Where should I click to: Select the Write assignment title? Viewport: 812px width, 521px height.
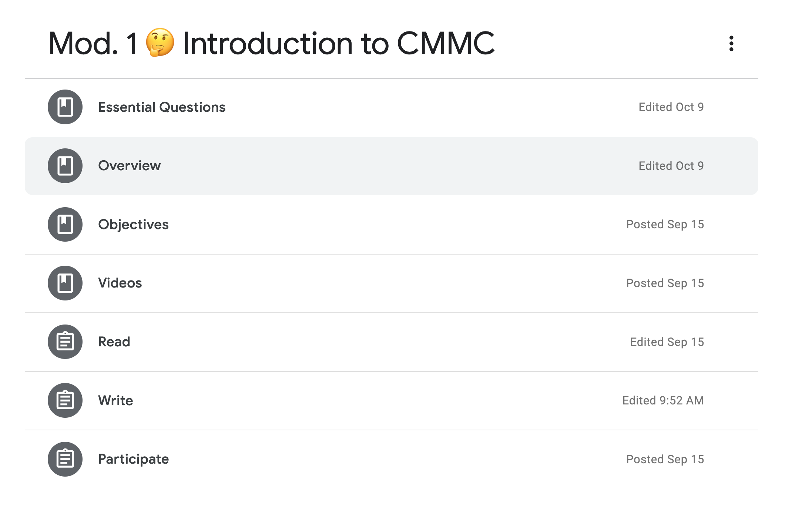click(x=115, y=400)
